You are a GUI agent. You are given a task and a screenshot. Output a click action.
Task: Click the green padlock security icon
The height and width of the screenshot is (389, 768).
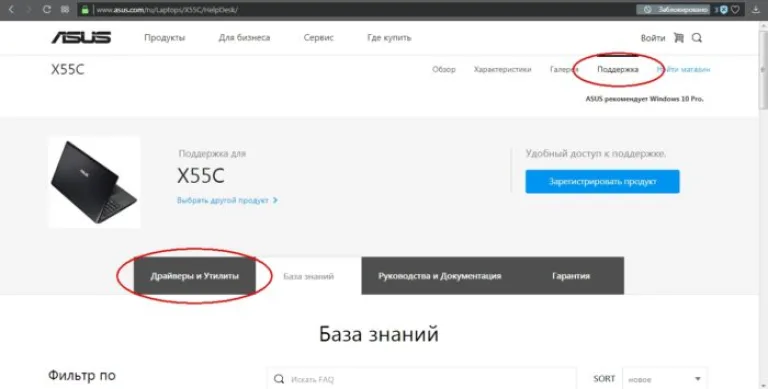[85, 9]
